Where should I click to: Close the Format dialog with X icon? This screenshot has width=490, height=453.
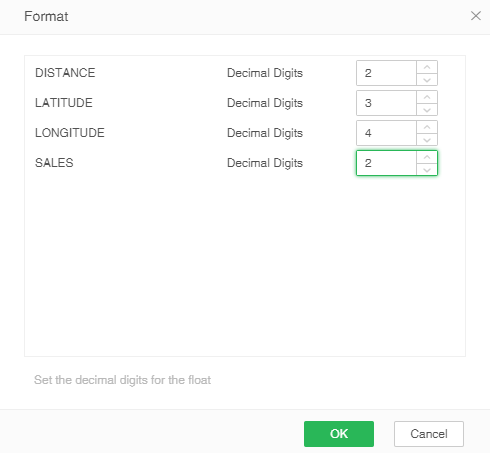tap(476, 16)
